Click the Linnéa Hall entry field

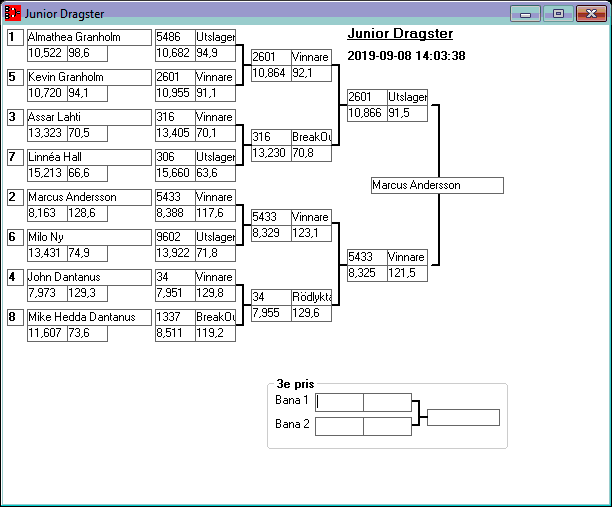88,157
